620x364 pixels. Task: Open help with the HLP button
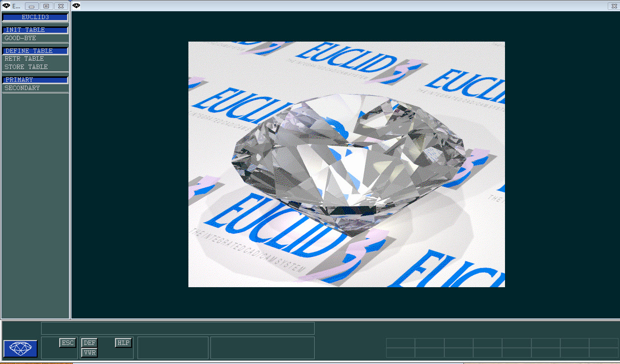coord(124,343)
